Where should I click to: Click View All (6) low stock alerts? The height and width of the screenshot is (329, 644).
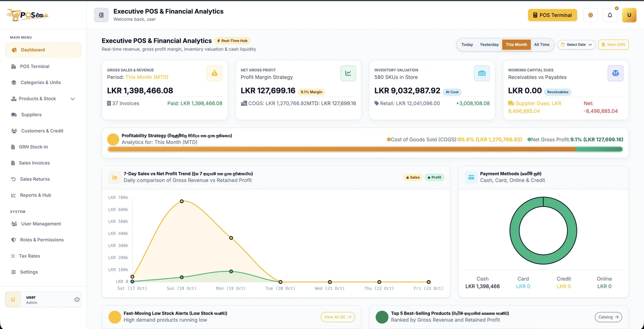click(338, 317)
